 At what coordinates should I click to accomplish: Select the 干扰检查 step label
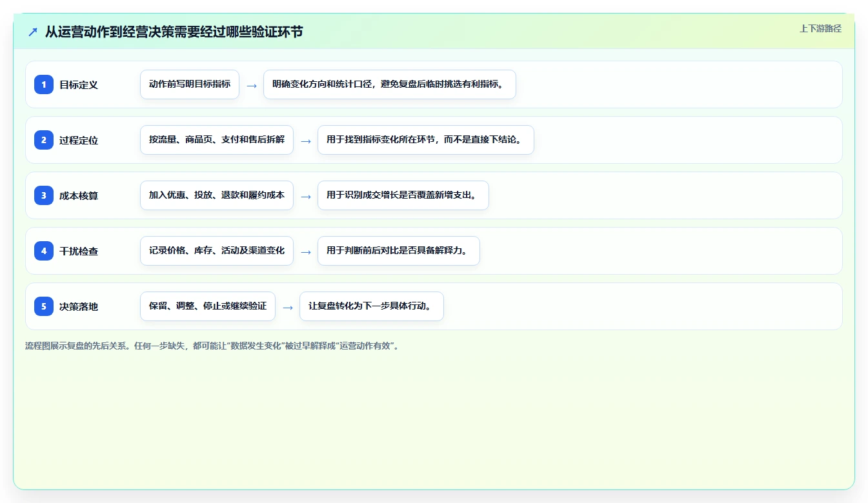point(79,251)
